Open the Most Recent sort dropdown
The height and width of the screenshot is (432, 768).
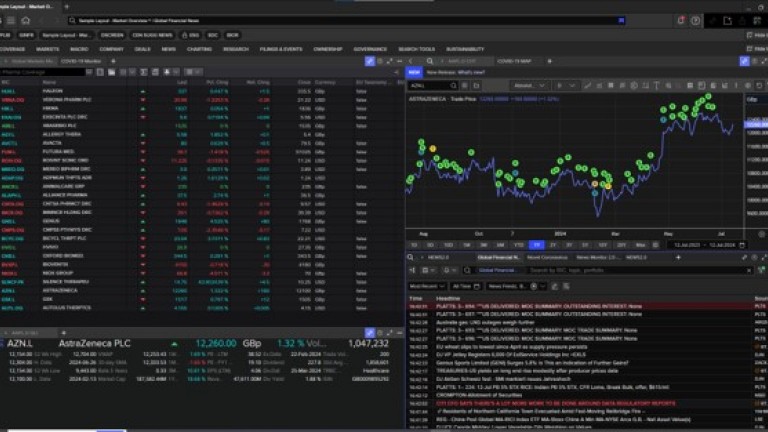click(426, 286)
